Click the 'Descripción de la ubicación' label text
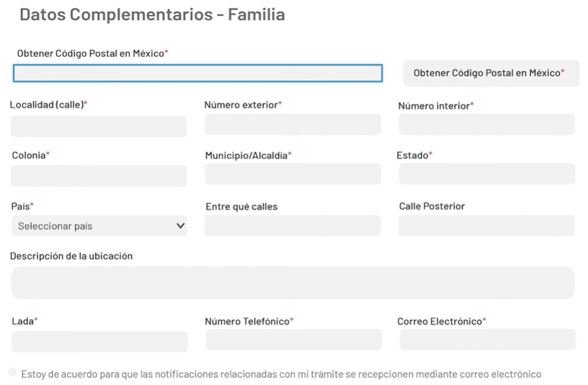 tap(71, 256)
